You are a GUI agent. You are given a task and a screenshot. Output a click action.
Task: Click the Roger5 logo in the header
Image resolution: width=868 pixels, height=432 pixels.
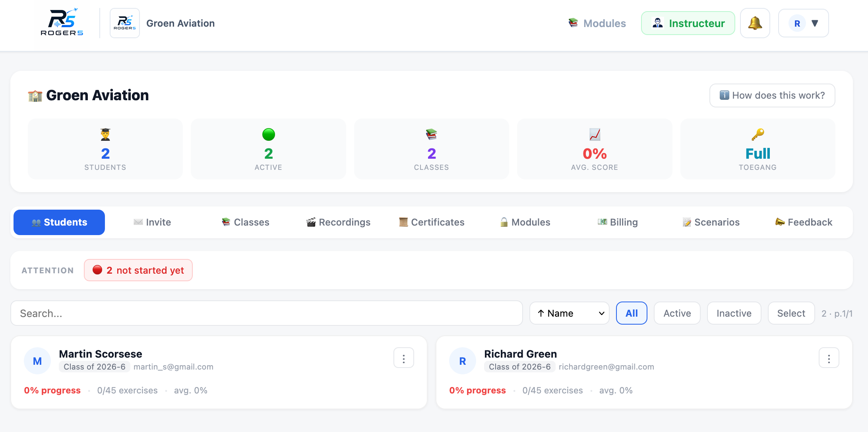pyautogui.click(x=62, y=23)
